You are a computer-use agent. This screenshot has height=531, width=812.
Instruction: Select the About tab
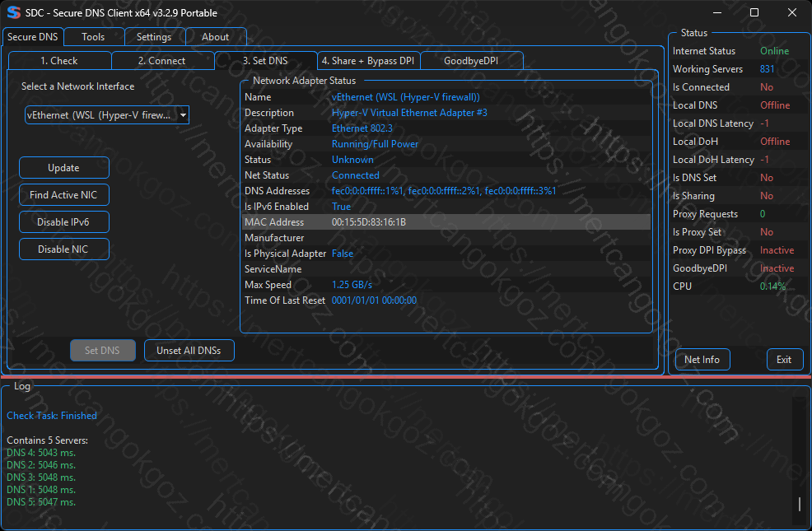215,37
